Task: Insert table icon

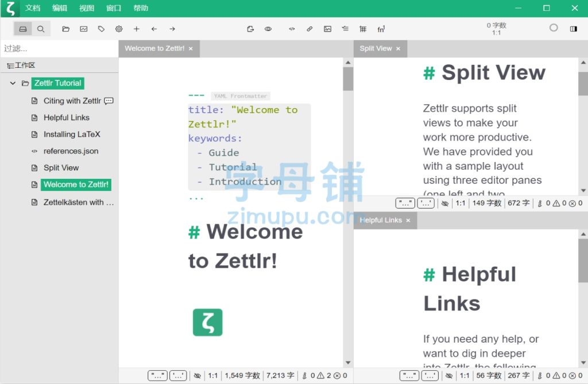Action: 363,29
